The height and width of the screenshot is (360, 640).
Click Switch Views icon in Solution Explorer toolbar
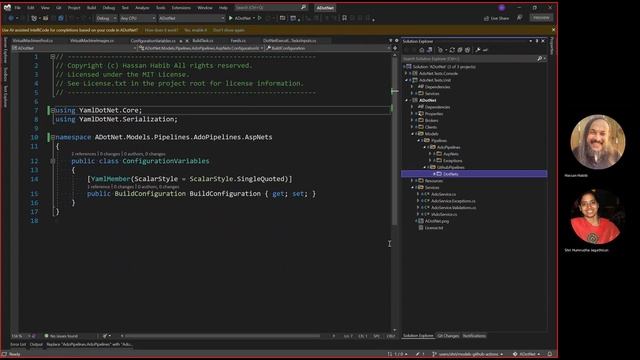click(429, 50)
